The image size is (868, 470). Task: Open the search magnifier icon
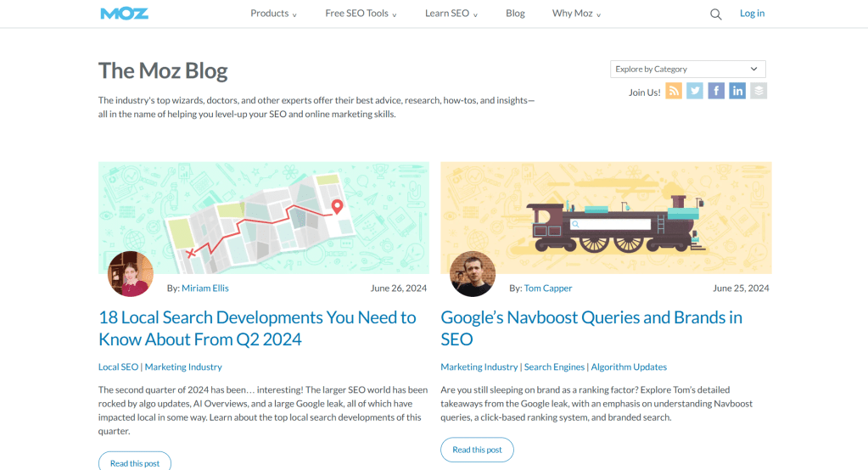pos(716,14)
